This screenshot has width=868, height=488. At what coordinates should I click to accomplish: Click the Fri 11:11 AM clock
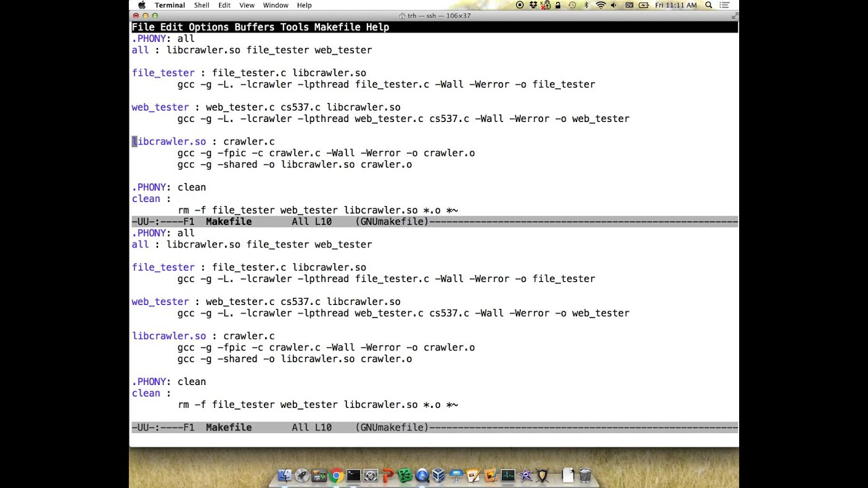[x=676, y=5]
